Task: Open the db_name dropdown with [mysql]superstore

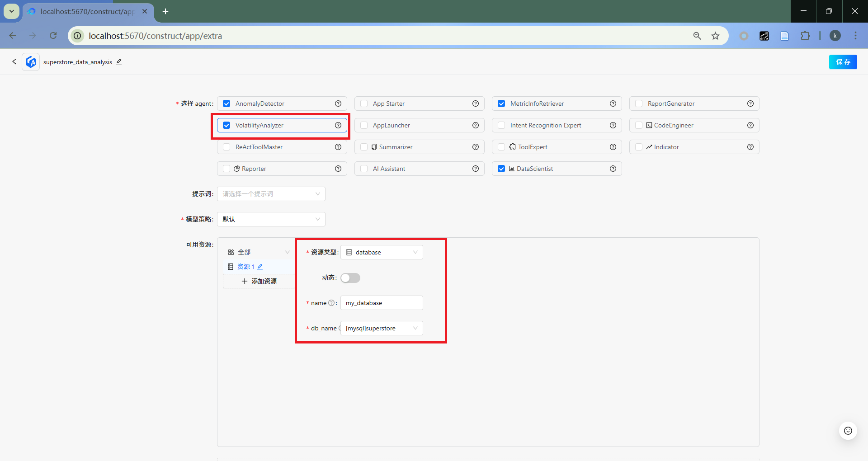Action: point(381,328)
